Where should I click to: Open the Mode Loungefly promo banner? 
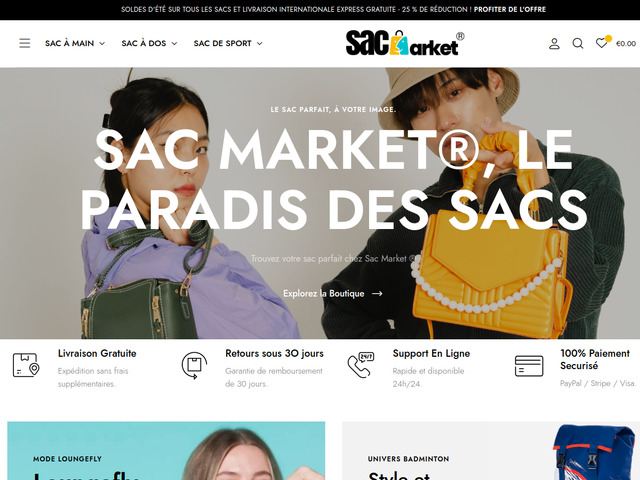click(166, 451)
